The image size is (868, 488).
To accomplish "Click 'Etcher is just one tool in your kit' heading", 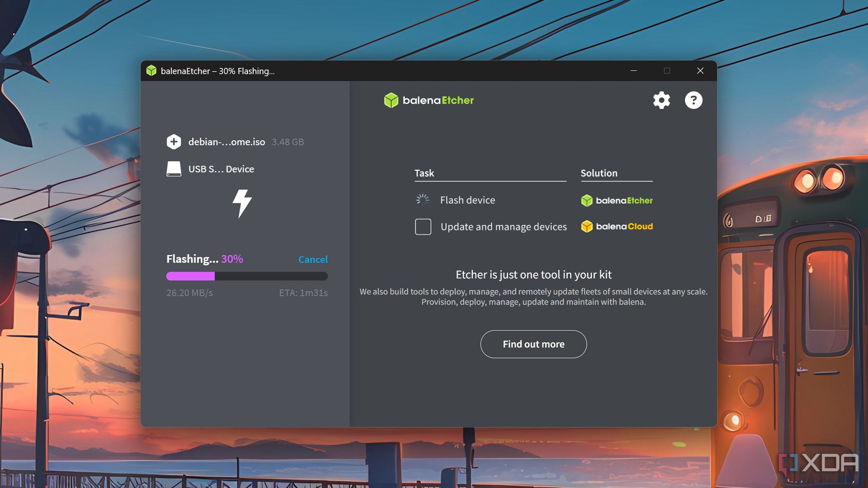I will point(534,275).
